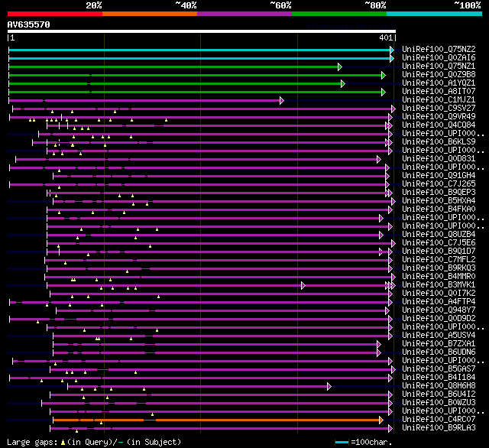Image resolution: width=489 pixels, height=448 pixels.
Task: Click the purple arrowhead of UniRef100_B7ZXA1 alignment
Action: click(379, 345)
